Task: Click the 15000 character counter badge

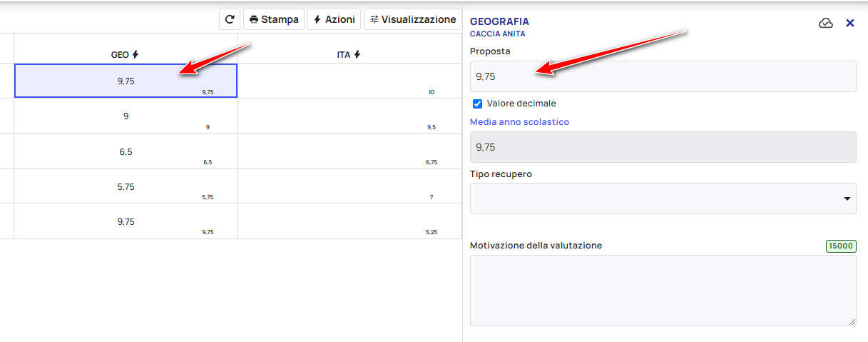Action: pyautogui.click(x=841, y=246)
